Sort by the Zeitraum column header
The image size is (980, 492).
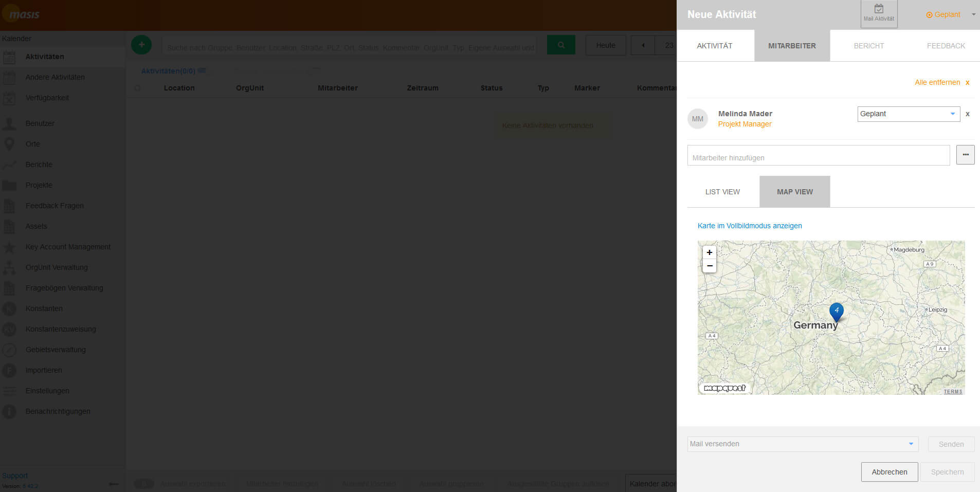423,88
